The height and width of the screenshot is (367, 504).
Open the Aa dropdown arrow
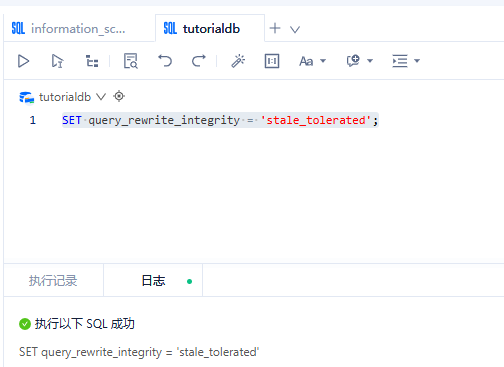coord(323,61)
